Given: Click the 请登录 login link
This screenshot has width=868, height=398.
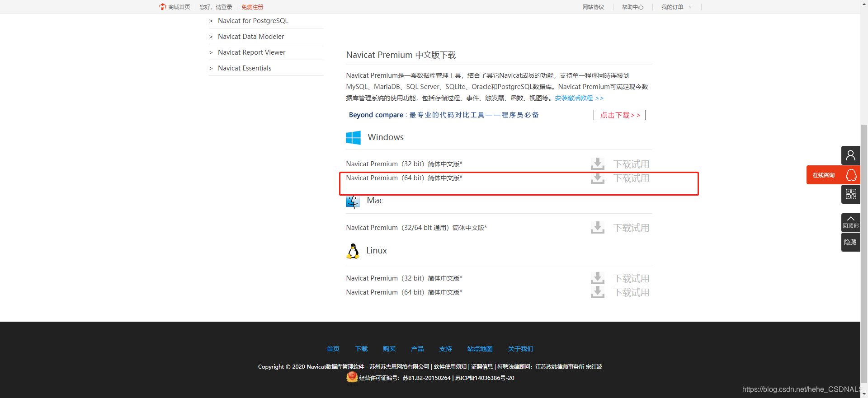Looking at the screenshot, I should (x=224, y=7).
